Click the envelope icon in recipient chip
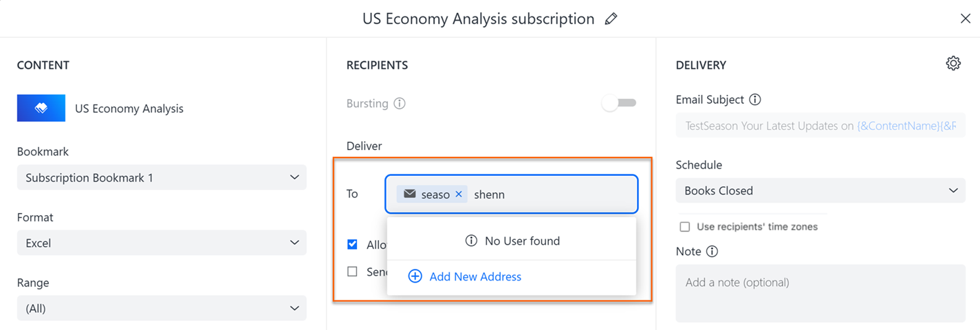 coord(410,195)
